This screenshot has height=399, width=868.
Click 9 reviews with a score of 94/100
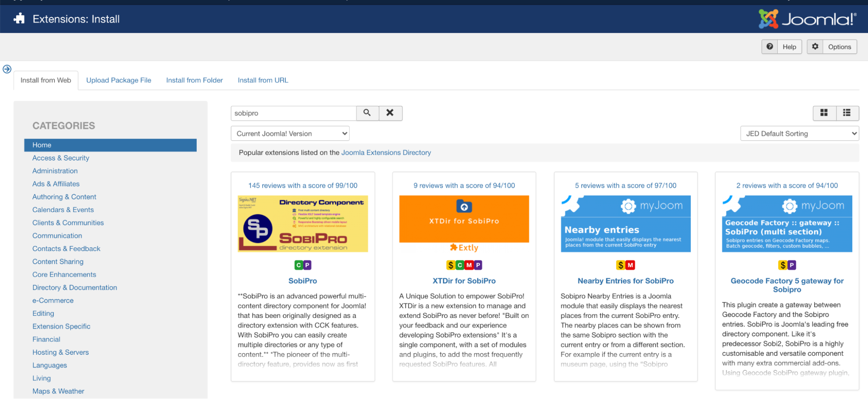(464, 186)
